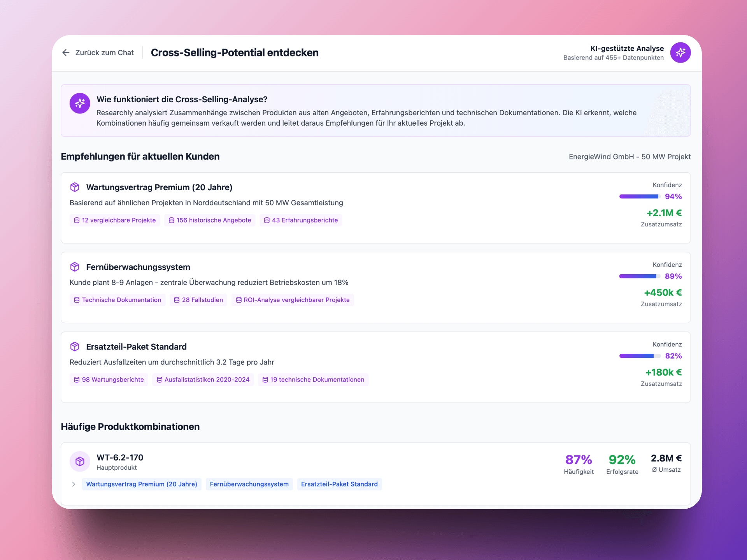Open the 28 Fallstudien source tag

198,300
